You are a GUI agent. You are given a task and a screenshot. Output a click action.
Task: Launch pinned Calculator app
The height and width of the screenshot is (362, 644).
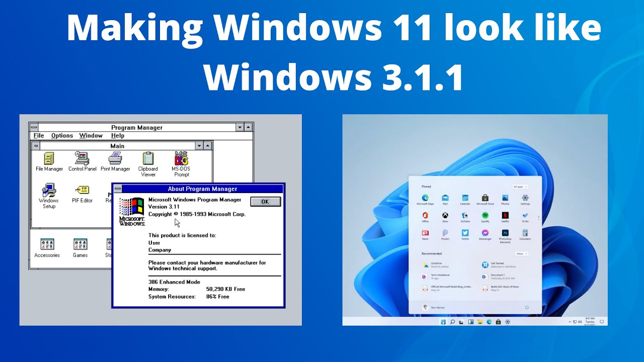click(525, 235)
